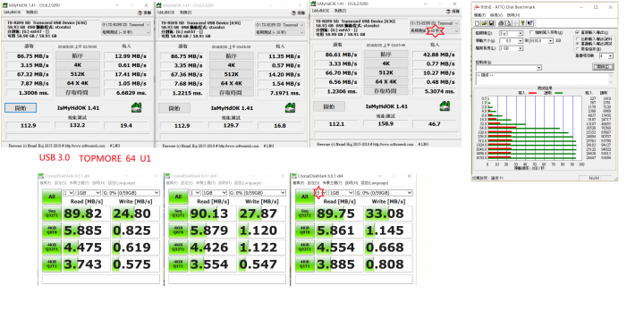The image size is (644, 336).
Task: Click All button in CrystalDiskMark 89.82 window
Action: pos(52,197)
